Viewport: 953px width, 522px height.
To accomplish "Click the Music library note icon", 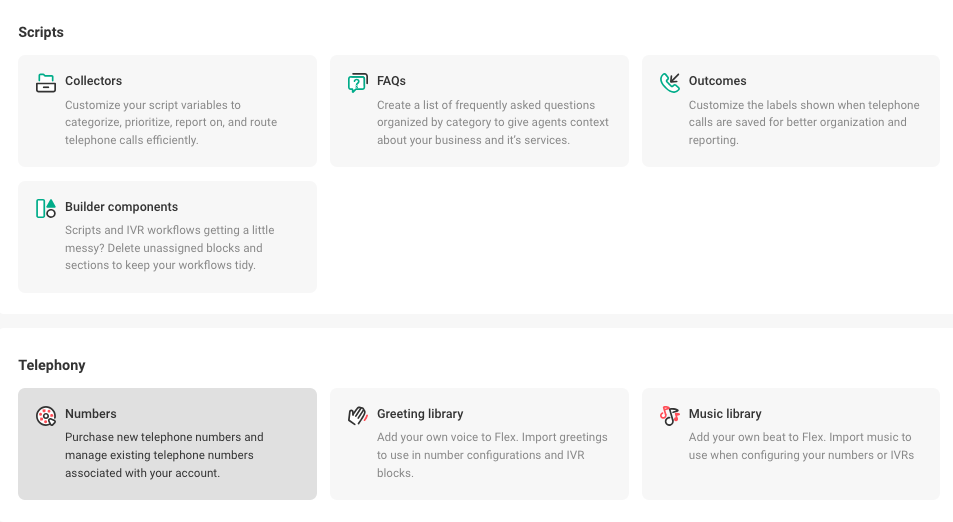I will tap(670, 416).
